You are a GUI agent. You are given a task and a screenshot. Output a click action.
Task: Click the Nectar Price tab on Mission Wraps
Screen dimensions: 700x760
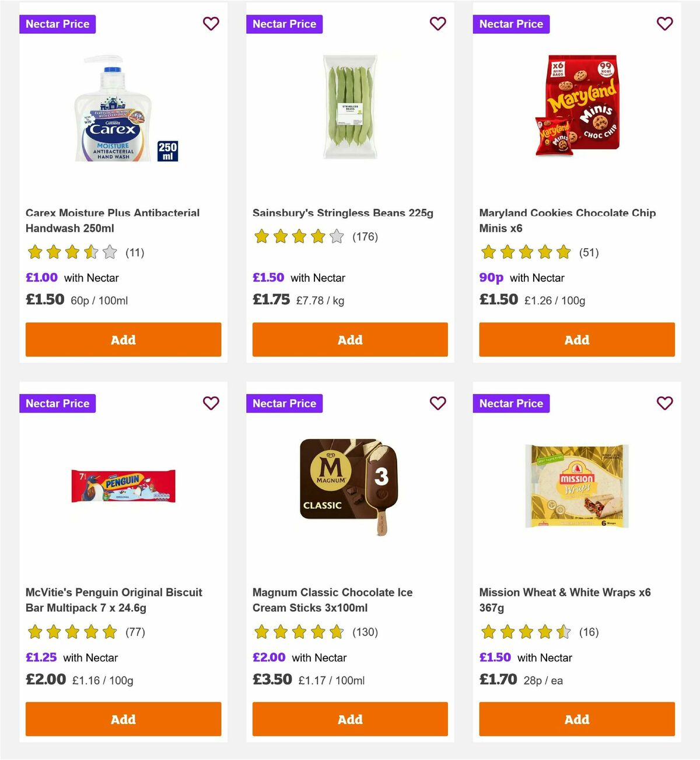click(511, 403)
